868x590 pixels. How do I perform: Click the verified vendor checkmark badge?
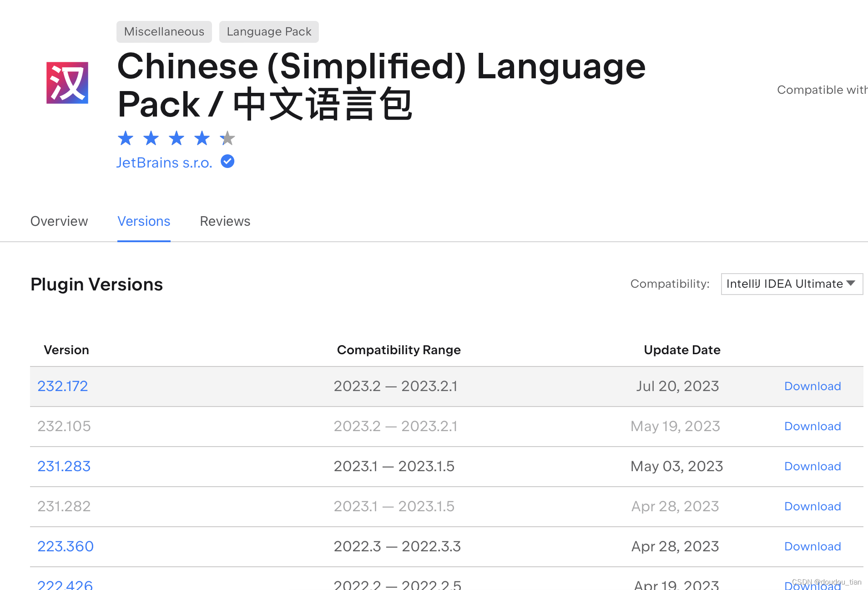[x=227, y=161]
